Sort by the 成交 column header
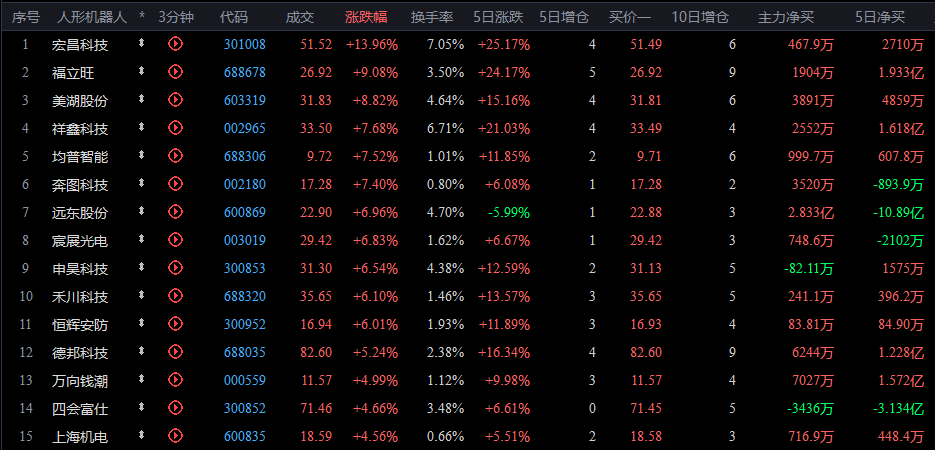This screenshot has height=450, width=935. click(299, 17)
